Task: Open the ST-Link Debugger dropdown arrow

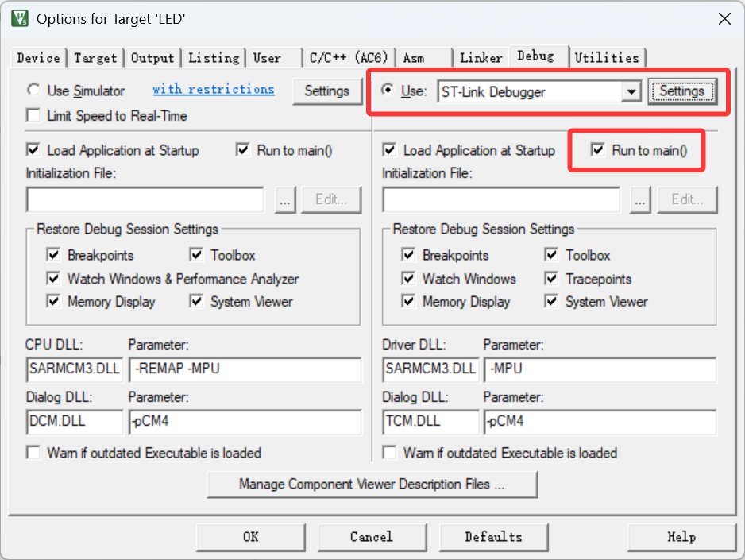Action: click(x=631, y=92)
